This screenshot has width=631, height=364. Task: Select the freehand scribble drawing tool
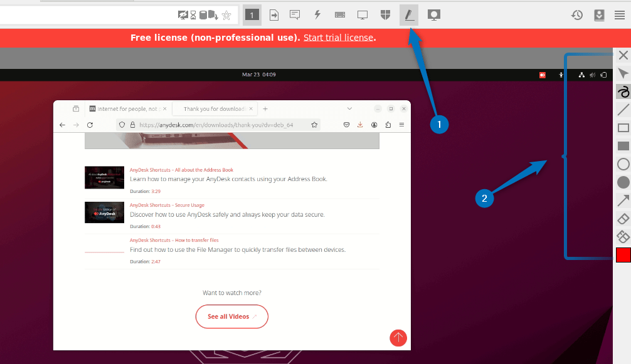623,91
